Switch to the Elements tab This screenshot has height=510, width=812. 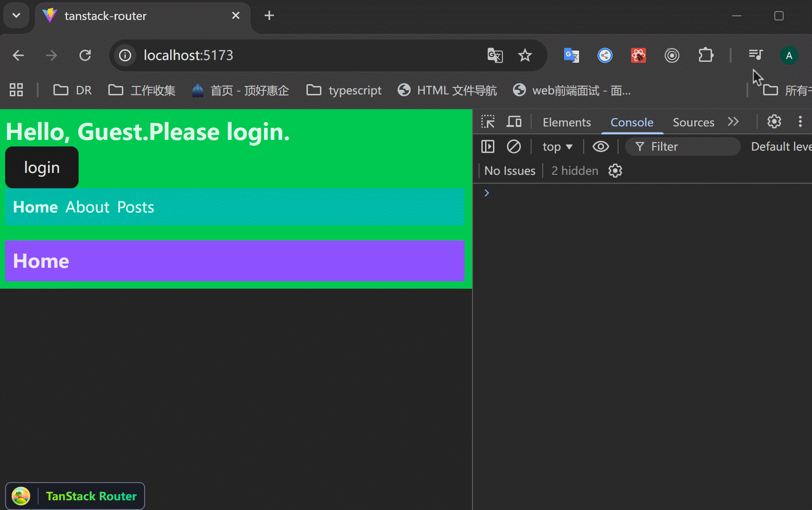pyautogui.click(x=566, y=122)
